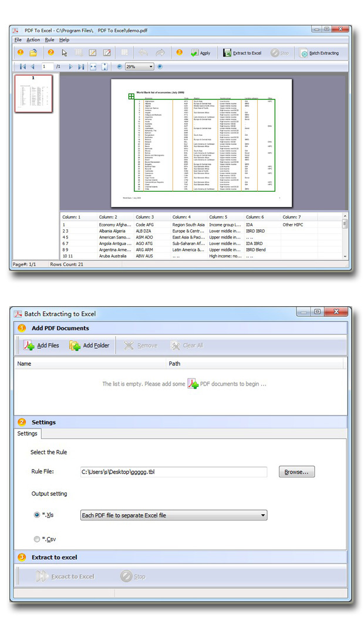This screenshot has width=364, height=633.
Task: Click the Path column header
Action: pyautogui.click(x=255, y=364)
